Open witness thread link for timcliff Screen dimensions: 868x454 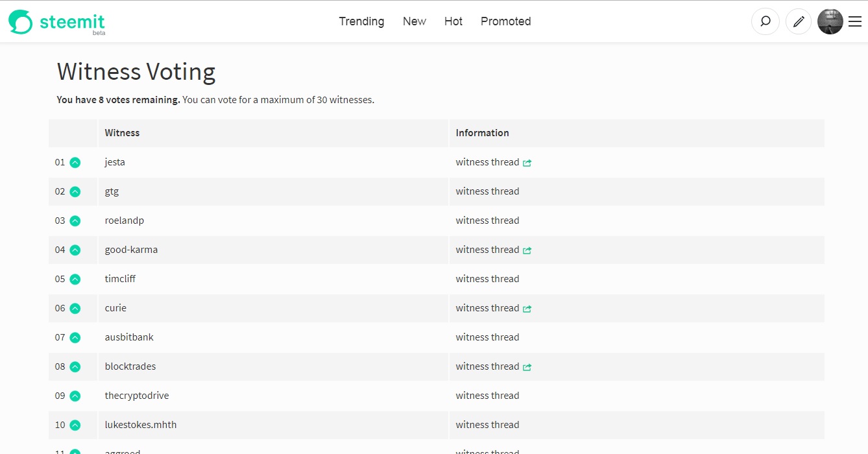click(x=487, y=279)
